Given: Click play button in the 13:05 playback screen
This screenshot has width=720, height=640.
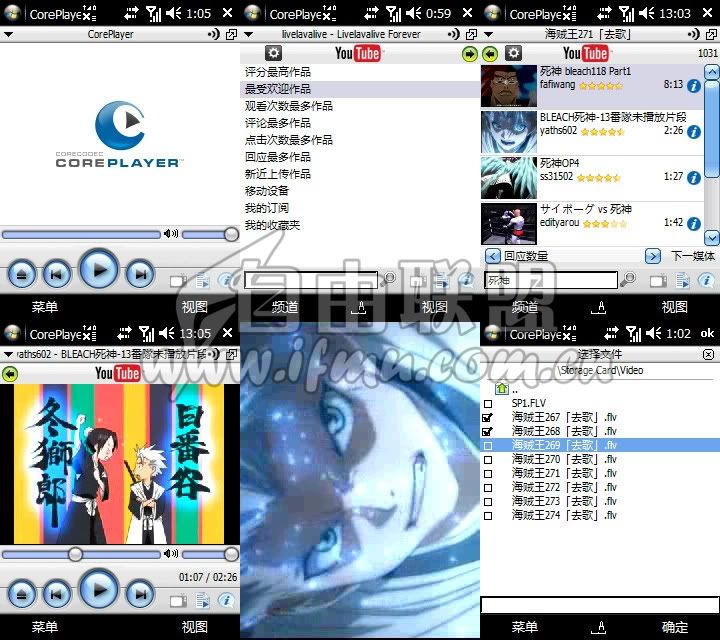Looking at the screenshot, I should point(99,590).
